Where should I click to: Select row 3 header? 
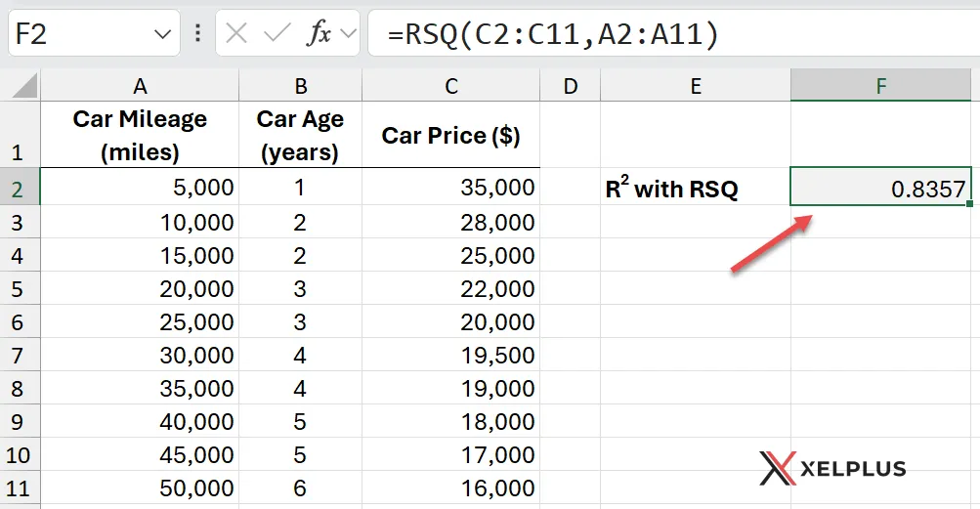(20, 222)
